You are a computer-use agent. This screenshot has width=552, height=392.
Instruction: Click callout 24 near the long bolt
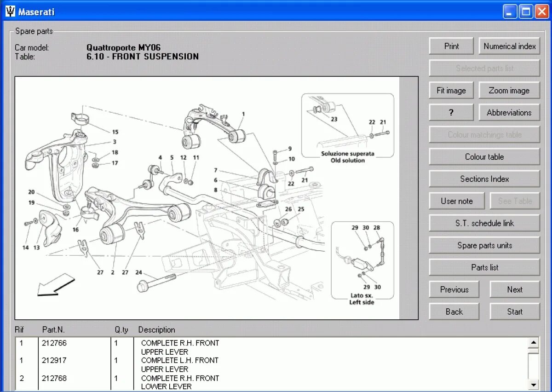click(138, 272)
